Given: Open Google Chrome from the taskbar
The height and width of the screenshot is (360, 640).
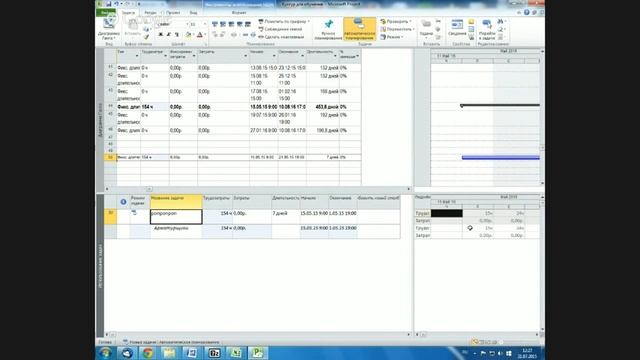Looking at the screenshot, I should [x=148, y=353].
